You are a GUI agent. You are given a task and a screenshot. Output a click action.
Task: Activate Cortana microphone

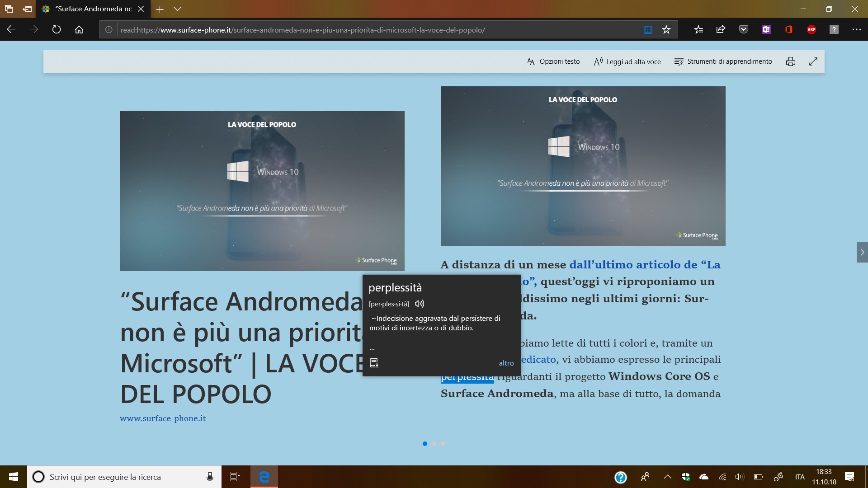click(x=210, y=477)
